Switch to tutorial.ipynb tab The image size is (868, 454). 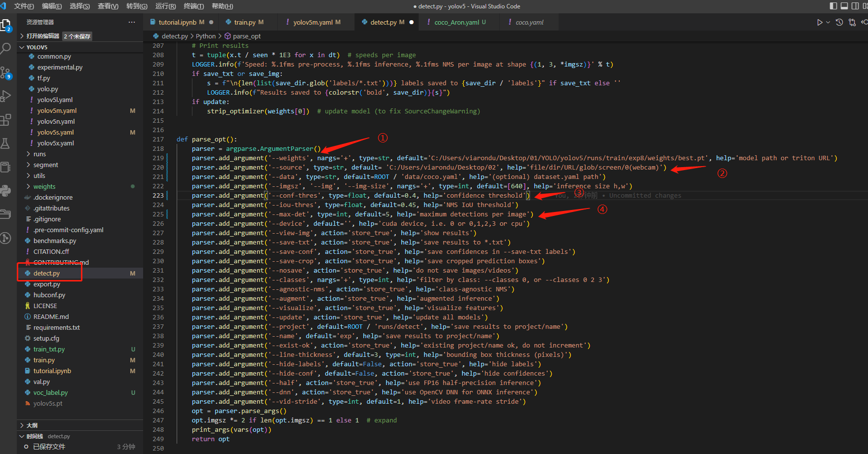click(181, 22)
